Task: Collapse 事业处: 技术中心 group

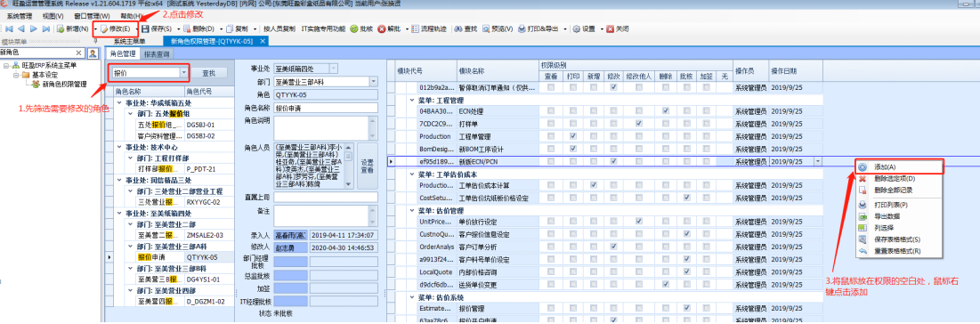Action: pos(120,148)
